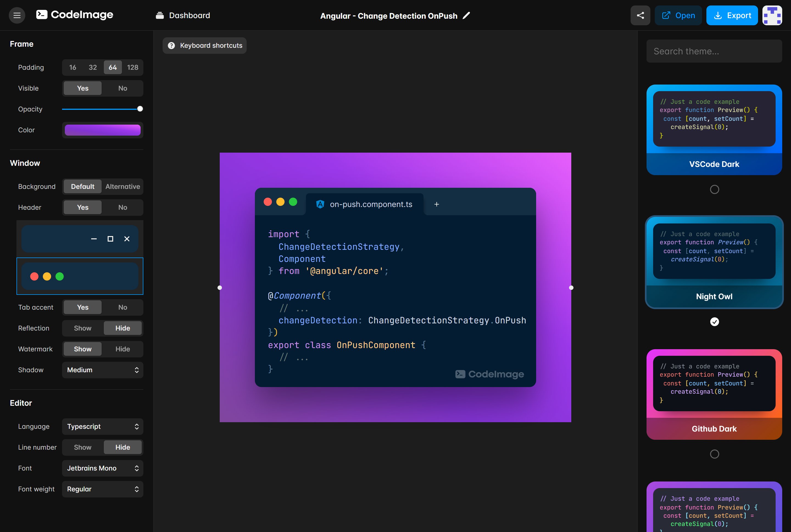Select the VSCode Dark theme radio button
This screenshot has width=791, height=532.
[714, 189]
